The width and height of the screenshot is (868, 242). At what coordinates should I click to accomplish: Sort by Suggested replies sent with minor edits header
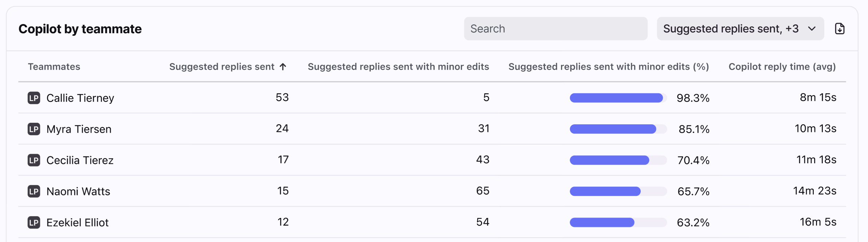click(398, 67)
